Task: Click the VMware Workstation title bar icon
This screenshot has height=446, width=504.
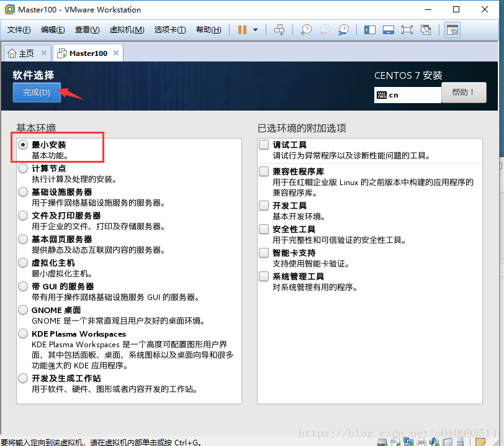Action: (x=10, y=10)
